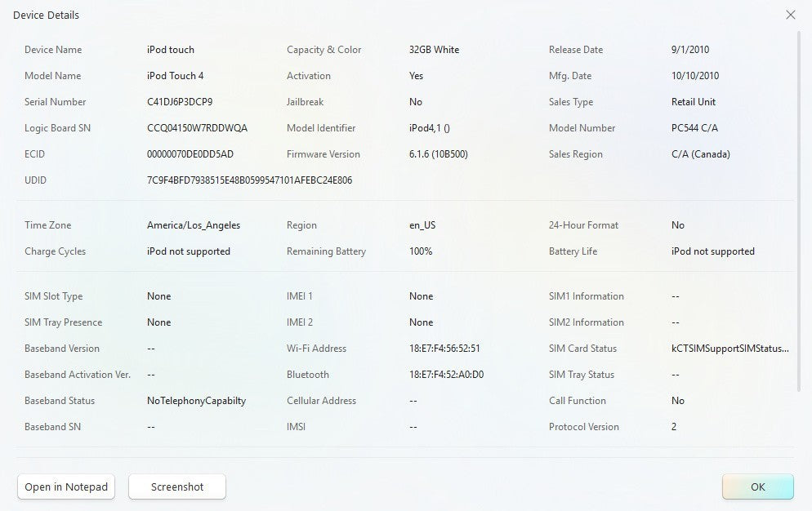Click the SIM Tray Status label
The width and height of the screenshot is (812, 511).
point(582,375)
